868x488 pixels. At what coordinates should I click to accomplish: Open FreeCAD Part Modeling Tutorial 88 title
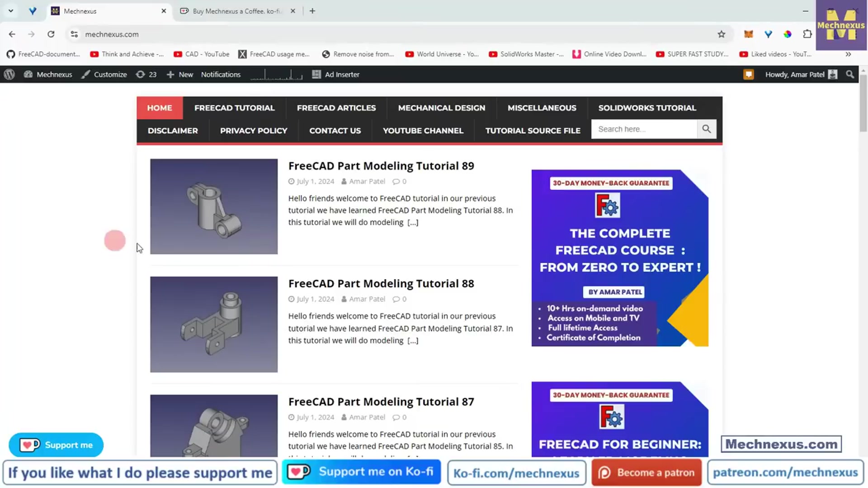tap(381, 284)
